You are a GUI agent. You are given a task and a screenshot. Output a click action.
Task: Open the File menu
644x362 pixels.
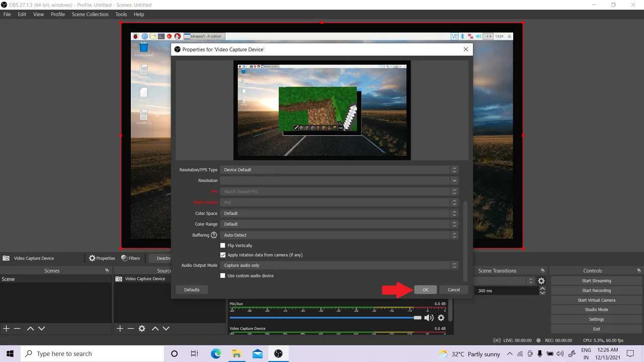click(x=7, y=14)
